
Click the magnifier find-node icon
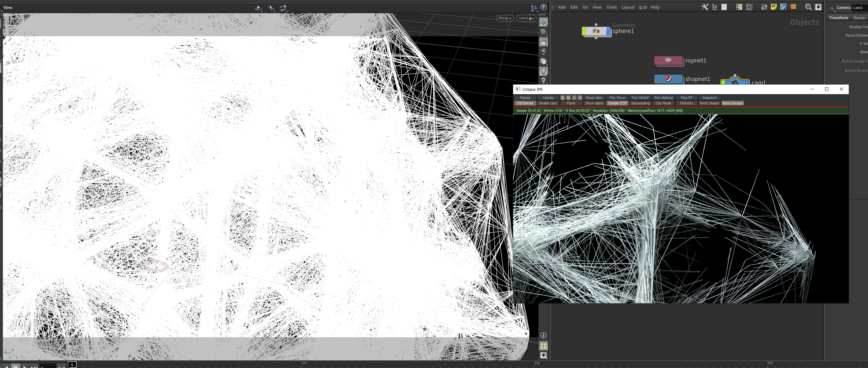808,7
